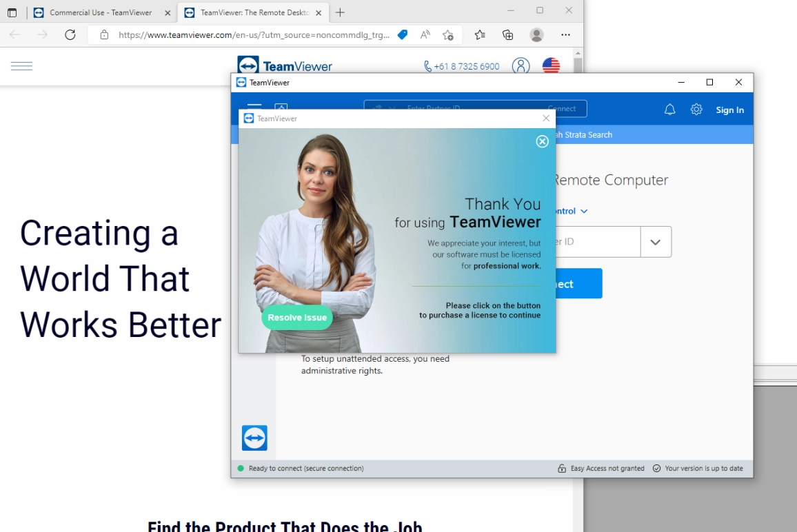Viewport: 797px width, 532px height.
Task: Open the browser profile menu
Action: 536,34
